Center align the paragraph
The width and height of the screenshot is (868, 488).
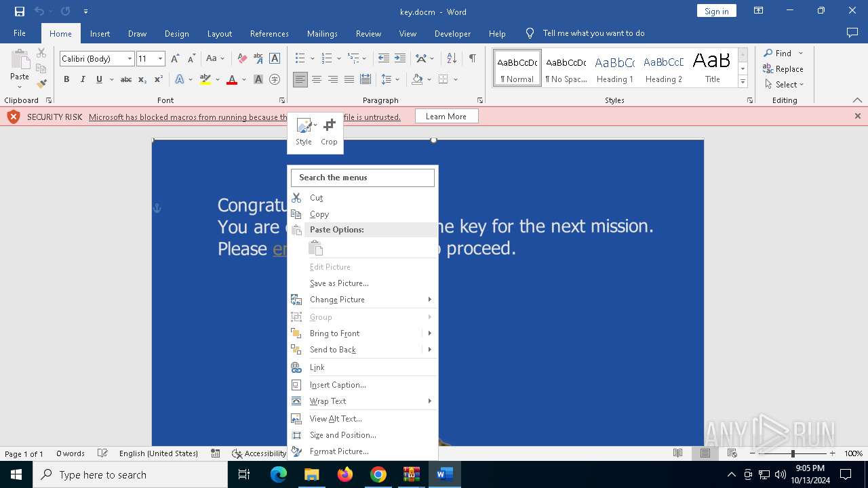click(317, 79)
